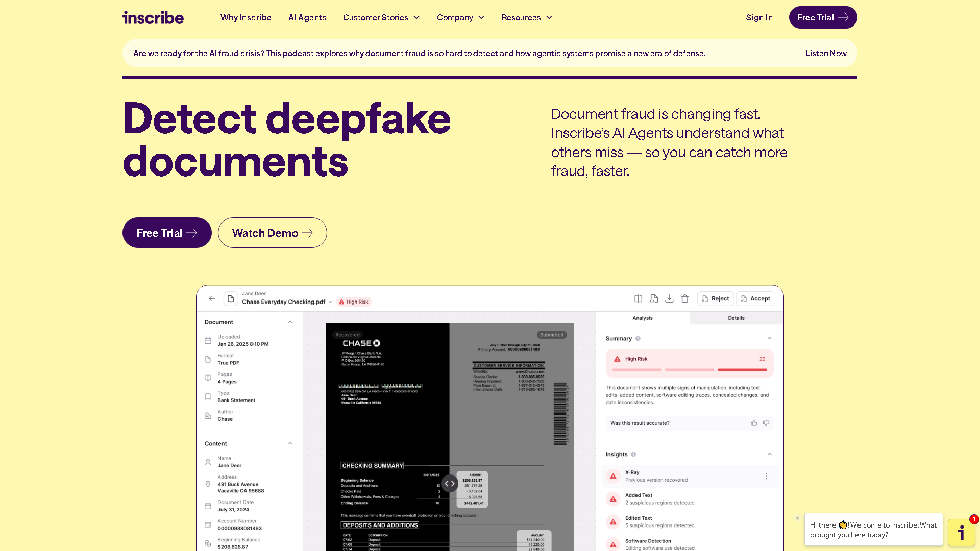Mark the result inaccurate with thumbs down
Image resolution: width=980 pixels, height=551 pixels.
[x=766, y=423]
